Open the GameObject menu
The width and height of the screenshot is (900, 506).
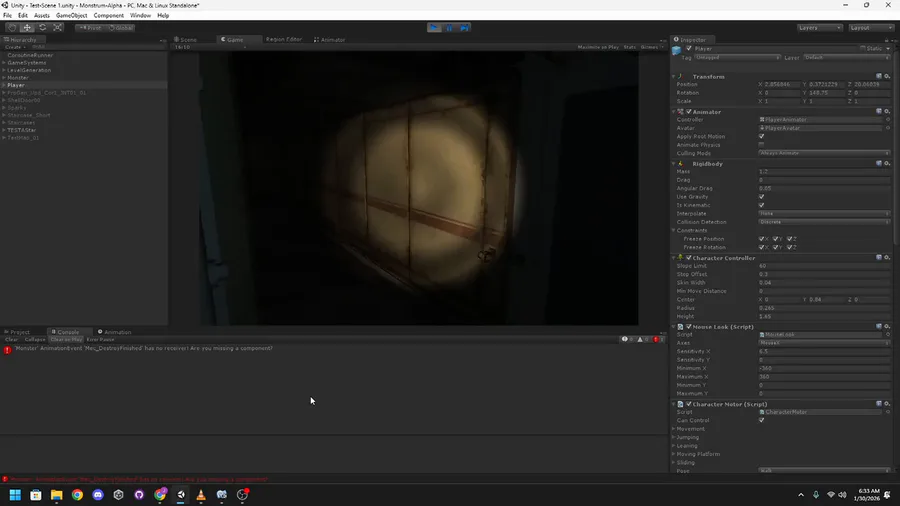coord(71,15)
